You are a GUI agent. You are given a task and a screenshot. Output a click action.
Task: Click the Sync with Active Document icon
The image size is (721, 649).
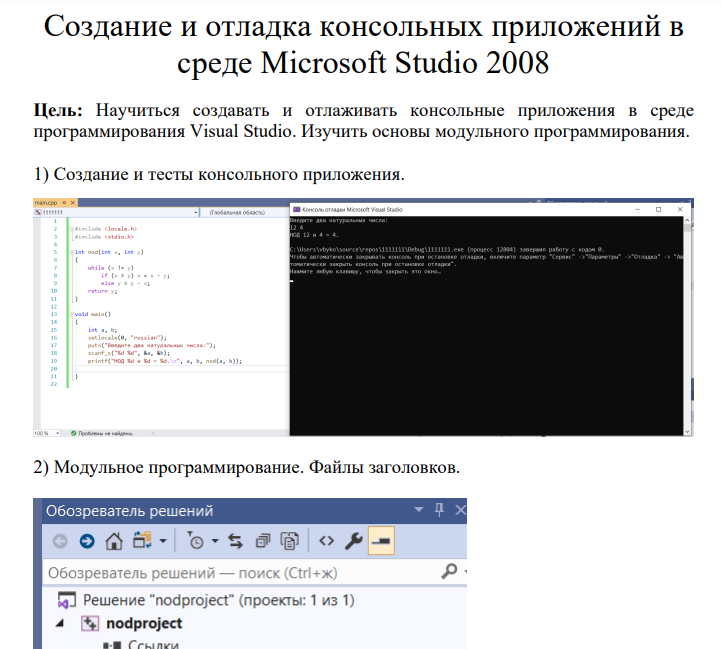coord(235,542)
